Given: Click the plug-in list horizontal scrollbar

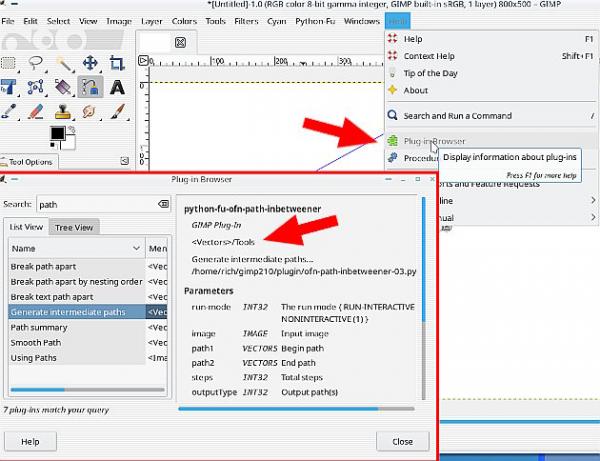Looking at the screenshot, I should [x=88, y=390].
